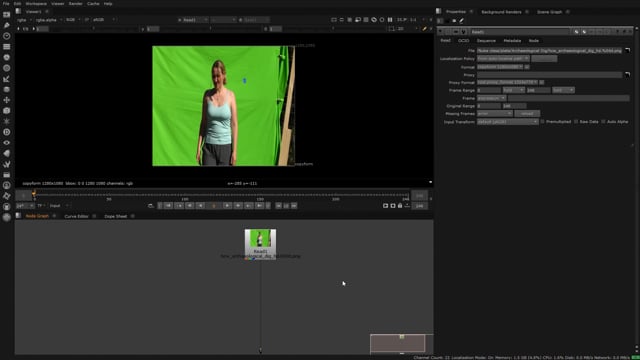
Task: Click the go to first frame button
Action: pos(168,206)
